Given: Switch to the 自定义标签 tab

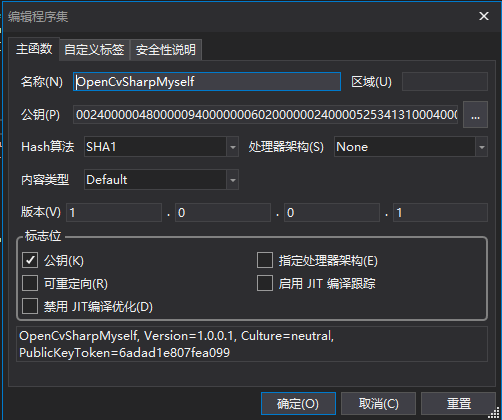Looking at the screenshot, I should coord(94,50).
